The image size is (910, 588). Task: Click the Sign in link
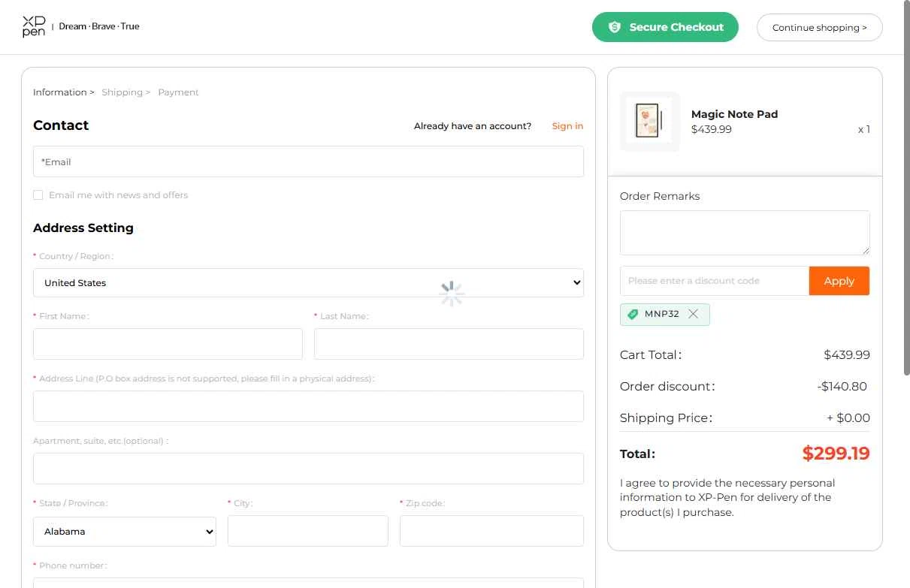(x=567, y=126)
